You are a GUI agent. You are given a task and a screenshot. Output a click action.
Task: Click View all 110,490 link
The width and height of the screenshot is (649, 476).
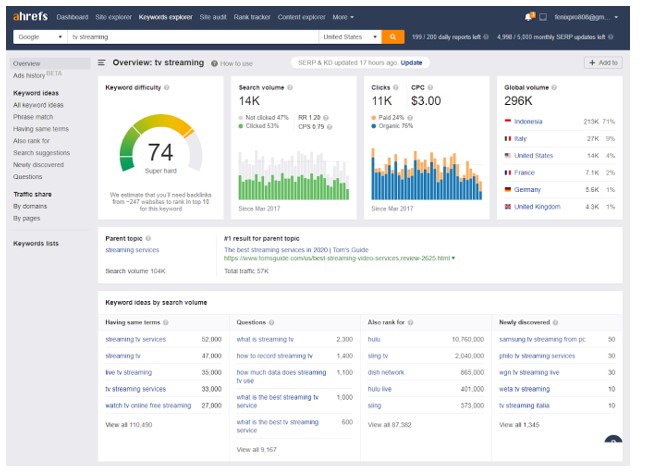click(129, 425)
